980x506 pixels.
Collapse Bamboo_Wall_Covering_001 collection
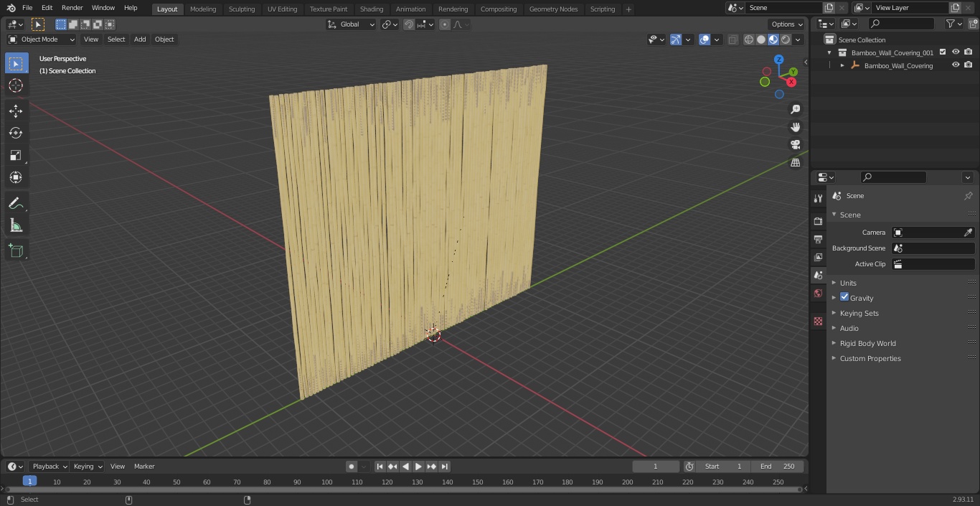point(829,52)
